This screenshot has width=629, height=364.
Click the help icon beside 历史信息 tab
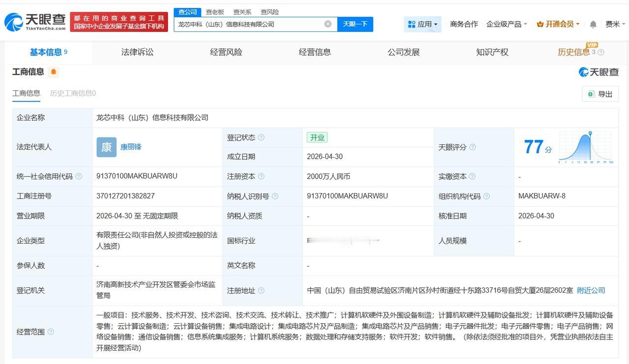[600, 52]
